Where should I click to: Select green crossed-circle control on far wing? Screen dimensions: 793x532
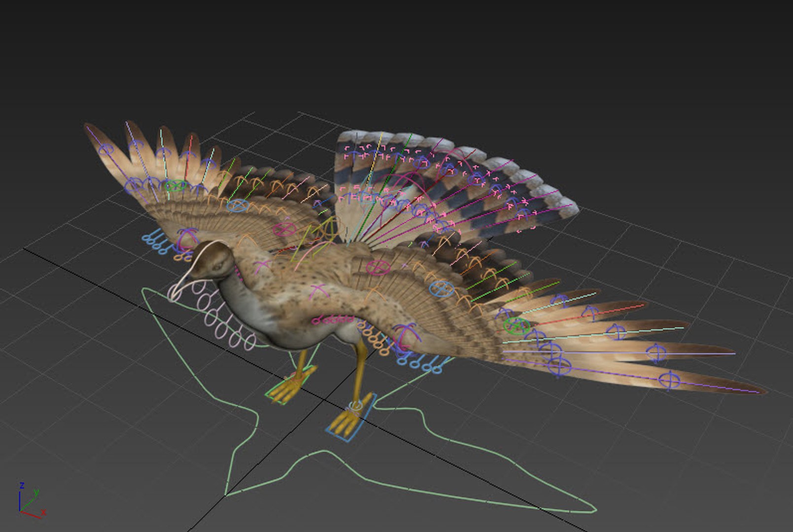click(x=175, y=186)
